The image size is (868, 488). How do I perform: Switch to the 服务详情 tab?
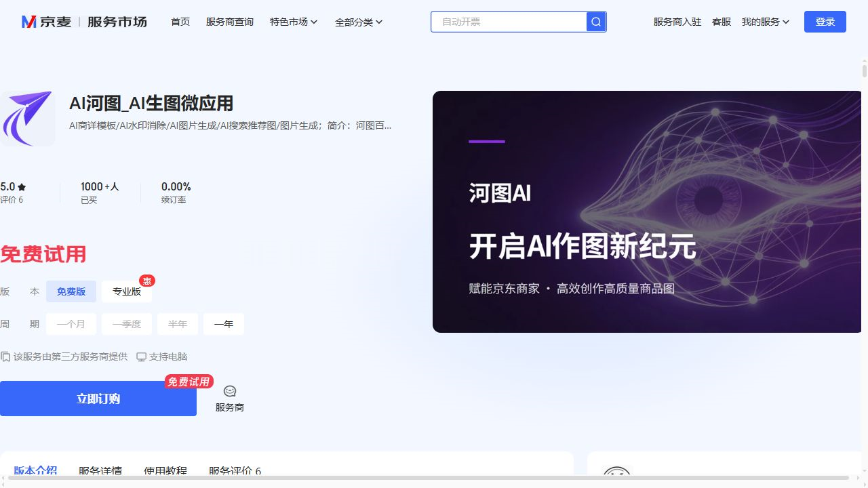(x=100, y=470)
